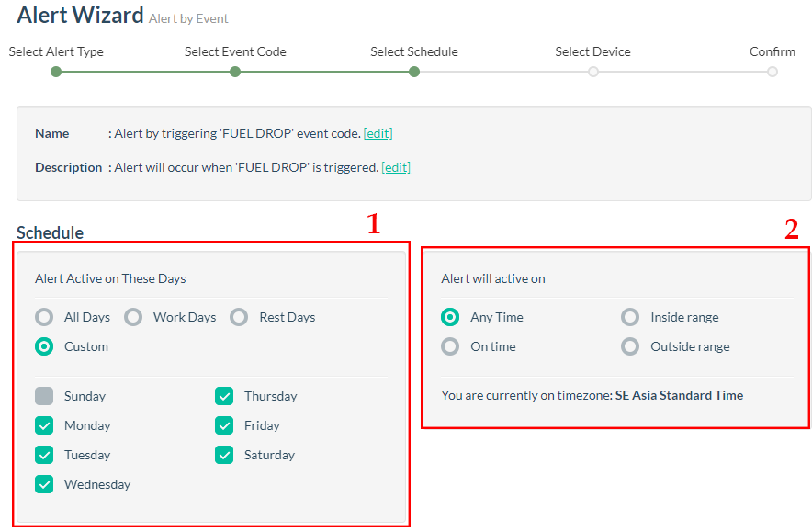The height and width of the screenshot is (532, 812).
Task: Pick the Outside range radio button
Action: (630, 346)
